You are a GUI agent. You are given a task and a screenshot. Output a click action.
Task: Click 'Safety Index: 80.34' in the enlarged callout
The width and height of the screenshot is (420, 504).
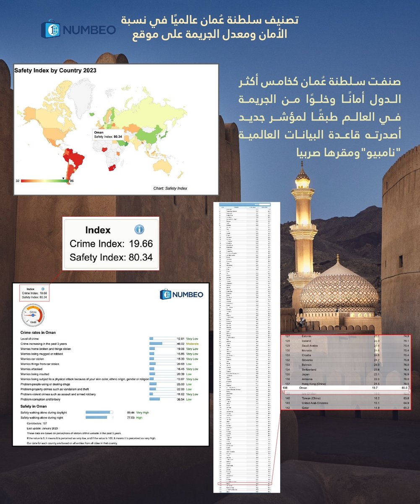[x=111, y=257]
